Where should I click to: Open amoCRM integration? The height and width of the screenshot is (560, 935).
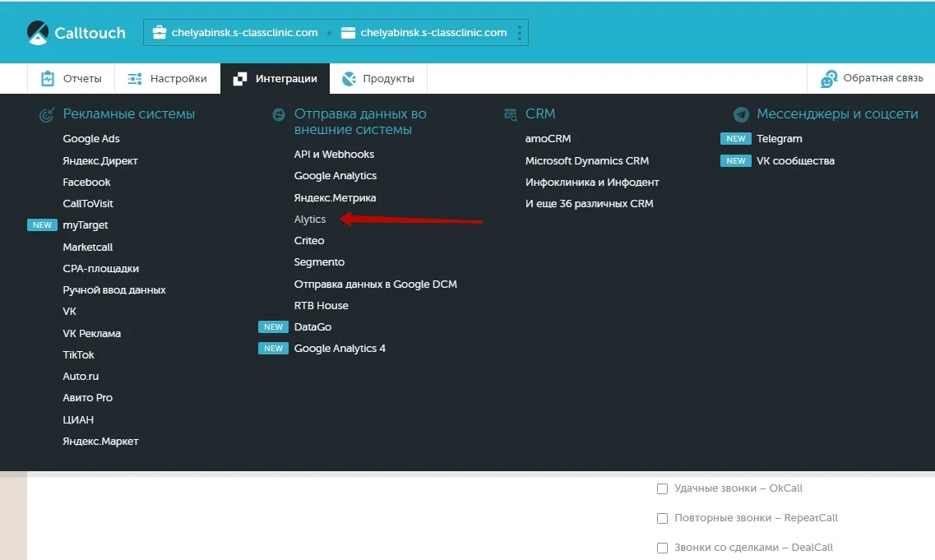548,139
